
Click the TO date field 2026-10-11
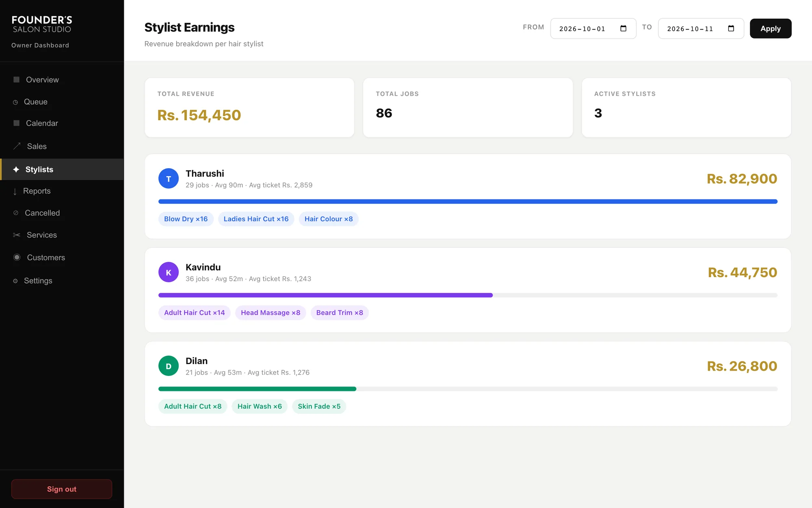click(701, 28)
